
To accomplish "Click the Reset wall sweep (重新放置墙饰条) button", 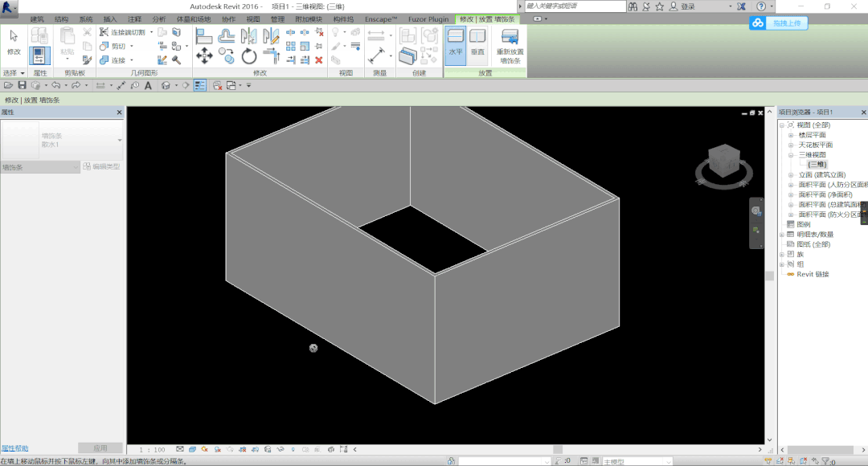I will [510, 47].
